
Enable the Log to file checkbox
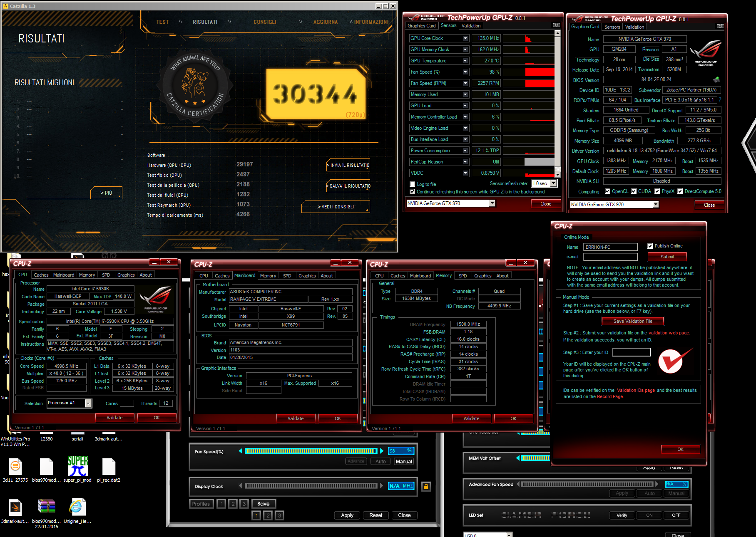413,184
